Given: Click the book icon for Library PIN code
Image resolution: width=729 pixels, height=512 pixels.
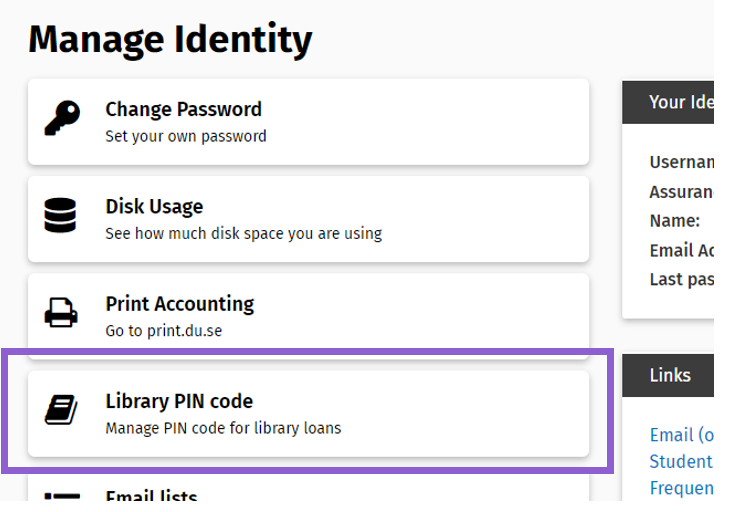Looking at the screenshot, I should tap(61, 410).
